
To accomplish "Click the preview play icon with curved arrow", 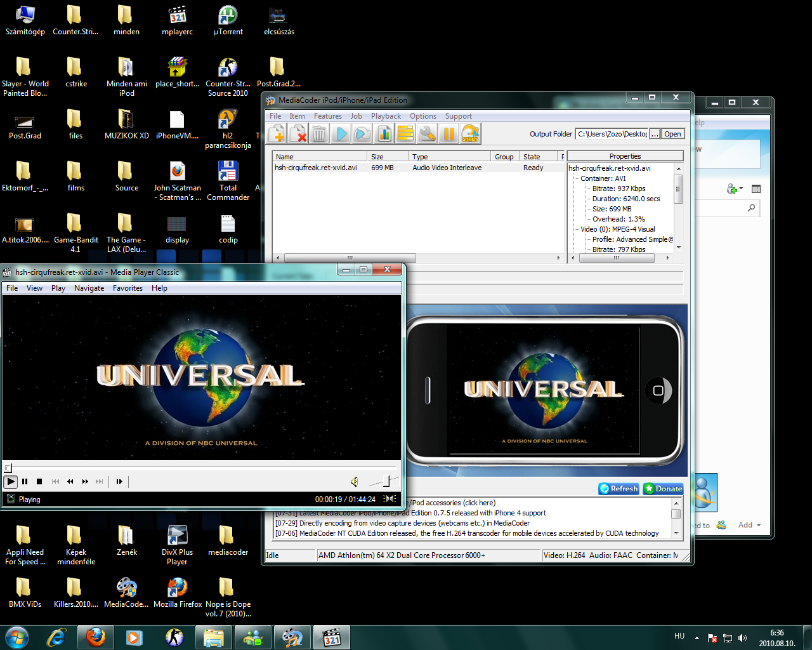I will [x=363, y=133].
